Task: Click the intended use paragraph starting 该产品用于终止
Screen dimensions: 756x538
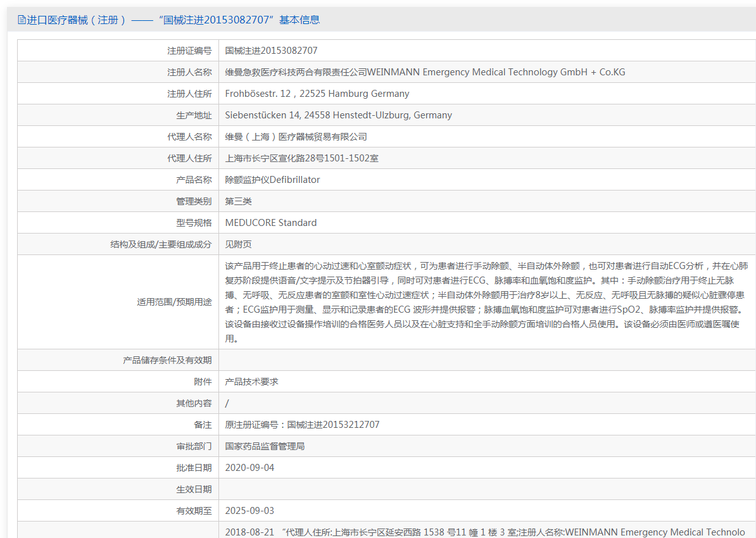Action: 487,303
